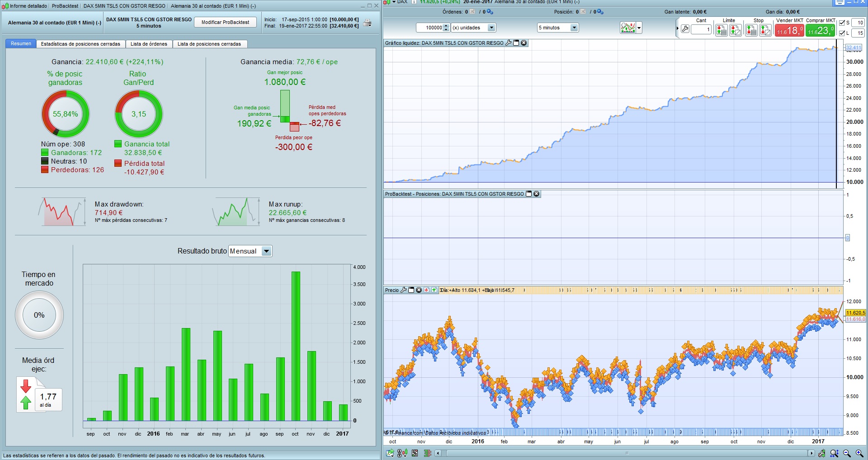Image resolution: width=868 pixels, height=460 pixels.
Task: Click gear icon next to Posición counter
Action: pos(600,12)
